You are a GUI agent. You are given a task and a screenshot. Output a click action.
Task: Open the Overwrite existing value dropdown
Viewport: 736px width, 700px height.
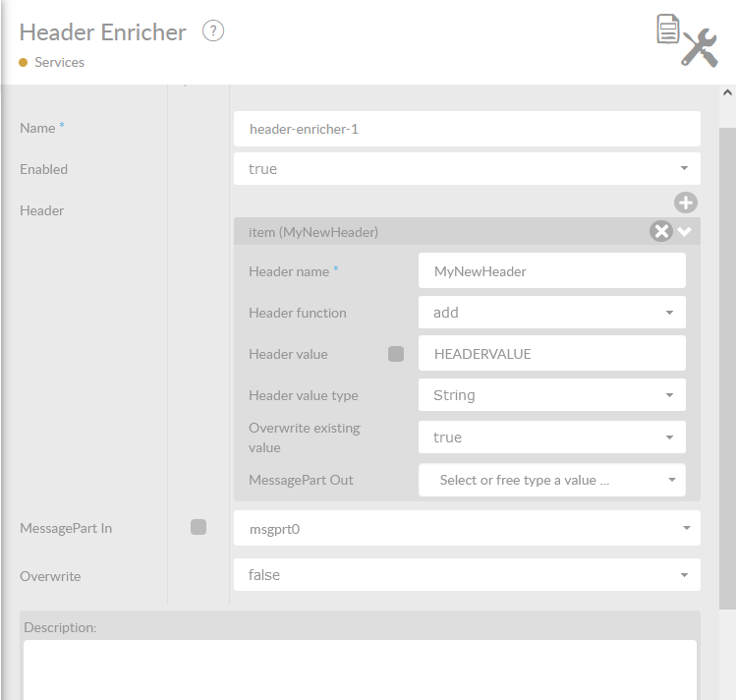[551, 437]
